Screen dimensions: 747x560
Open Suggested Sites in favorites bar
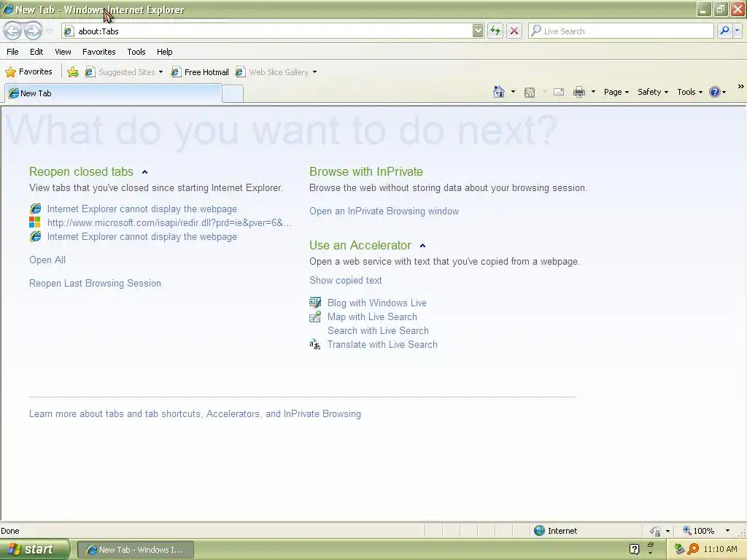[x=124, y=72]
